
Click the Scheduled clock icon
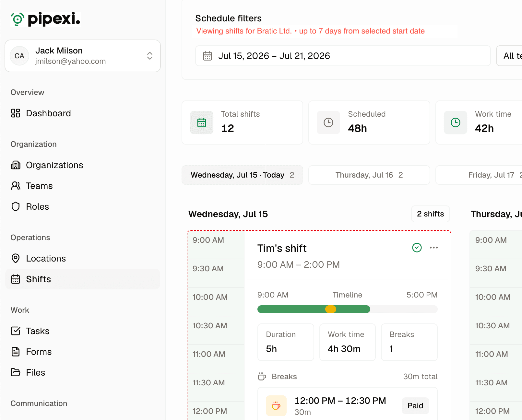coord(328,122)
